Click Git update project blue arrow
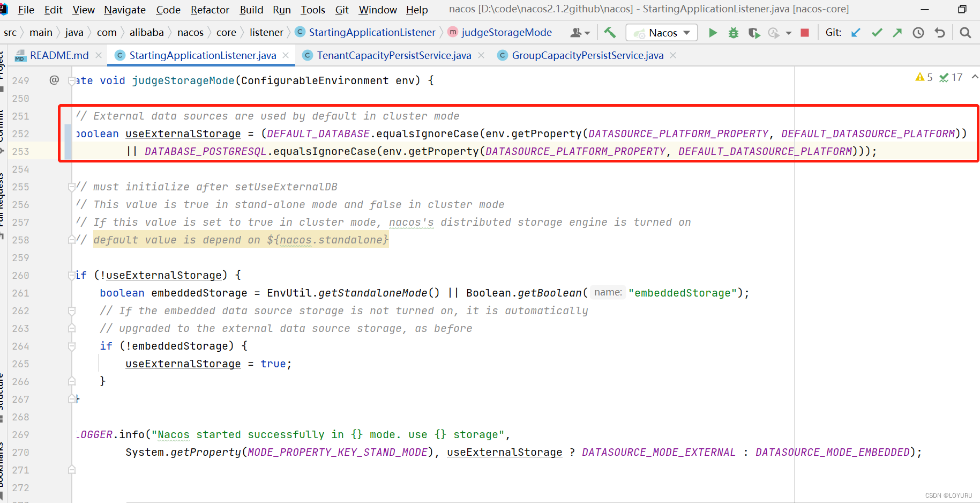 [x=856, y=33]
